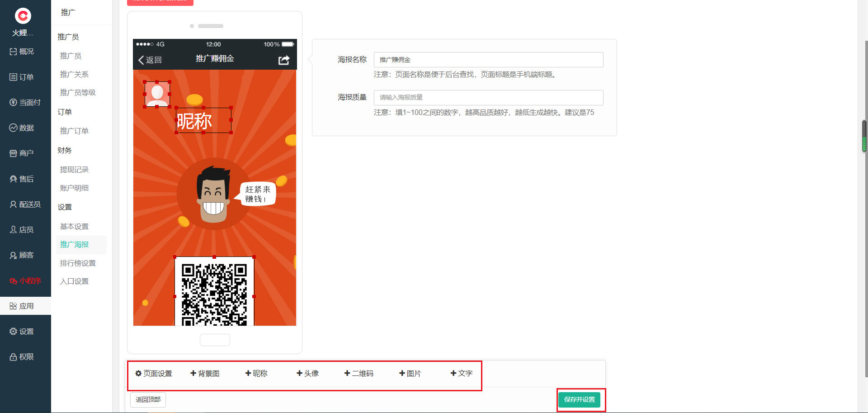Select 入口设置 submenu link

point(74,281)
